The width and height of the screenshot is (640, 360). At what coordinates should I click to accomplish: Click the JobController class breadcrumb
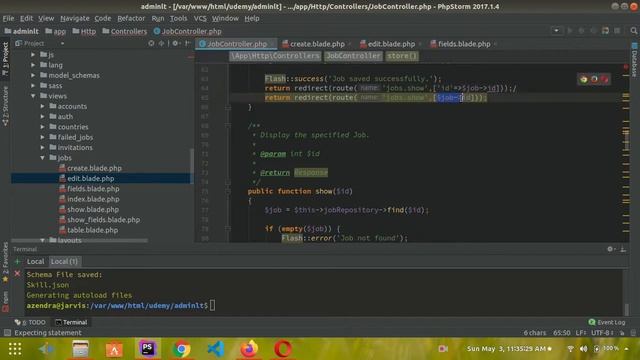point(353,56)
